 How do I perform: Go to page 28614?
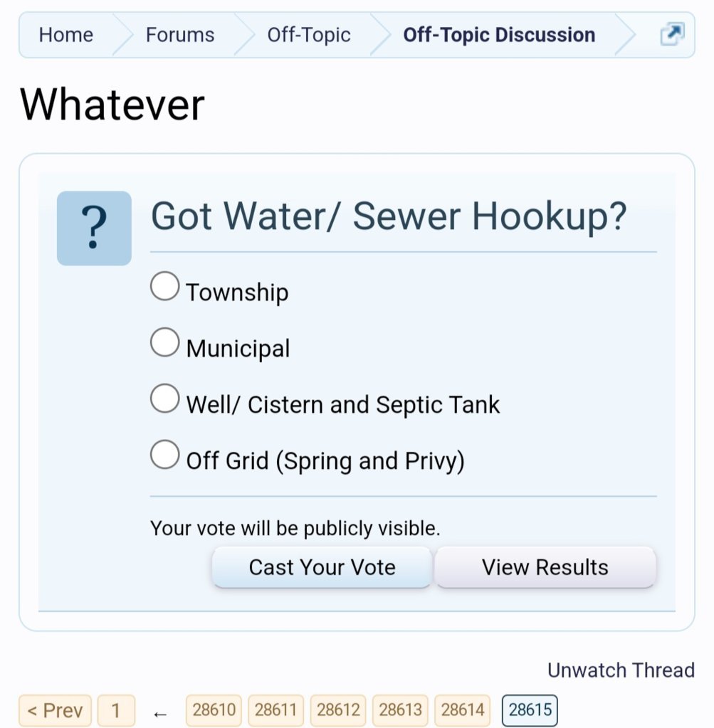click(462, 710)
